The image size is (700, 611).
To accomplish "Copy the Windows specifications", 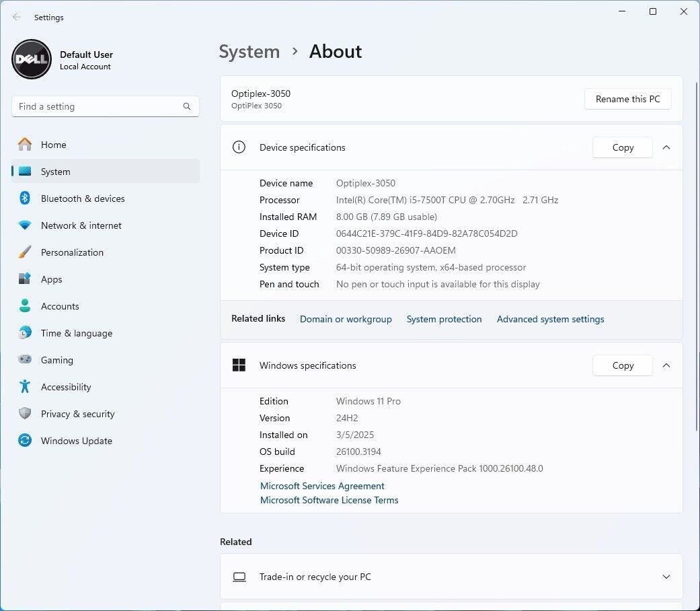I will click(623, 365).
